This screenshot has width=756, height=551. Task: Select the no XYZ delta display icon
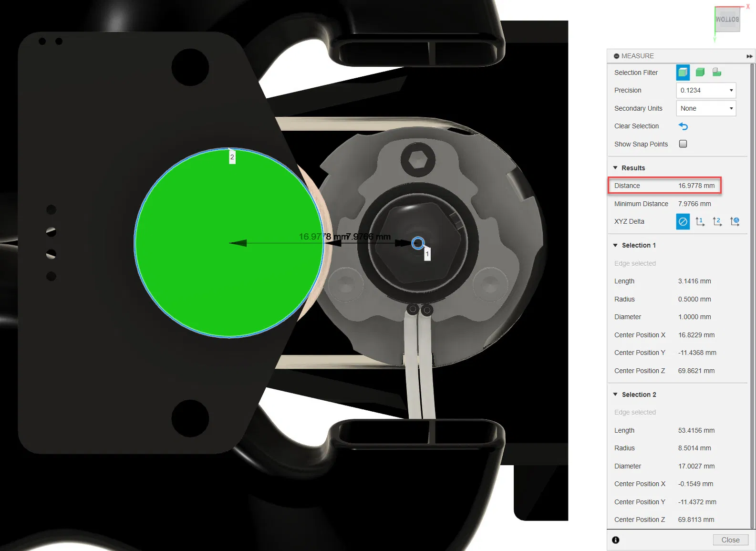click(x=683, y=221)
